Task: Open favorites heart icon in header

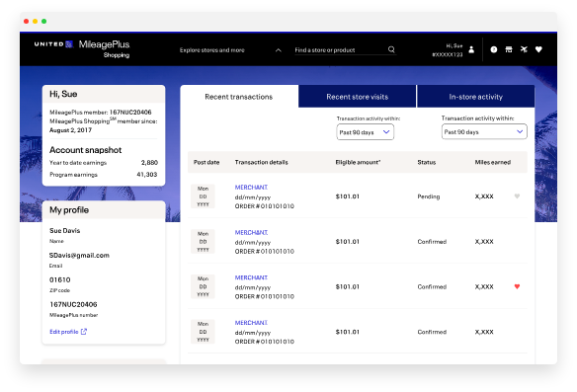Action: (538, 49)
